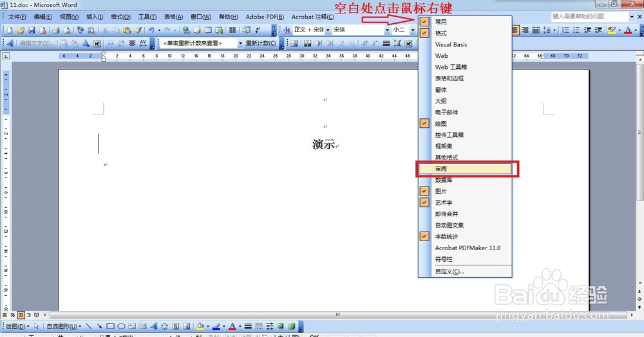644x337 pixels.
Task: Select the Line drawing tool
Action: point(88,326)
